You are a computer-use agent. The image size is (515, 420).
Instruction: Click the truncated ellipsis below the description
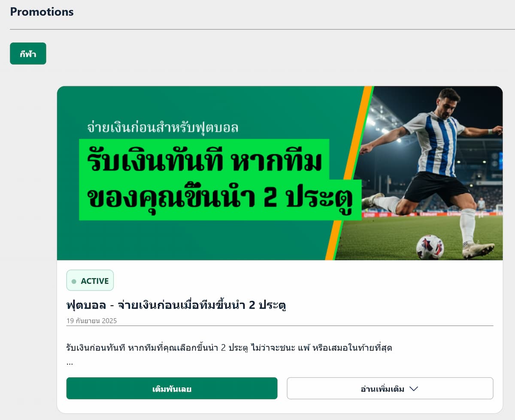[x=70, y=363]
